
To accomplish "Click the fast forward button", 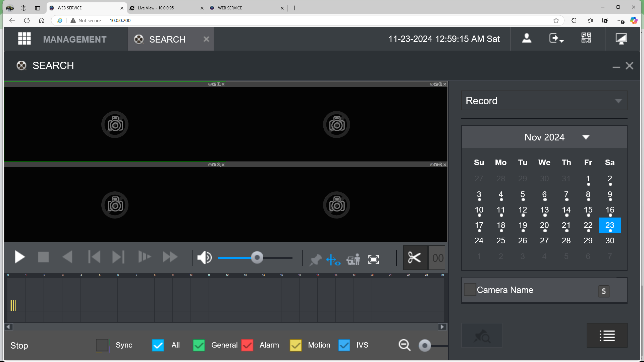I will (170, 257).
